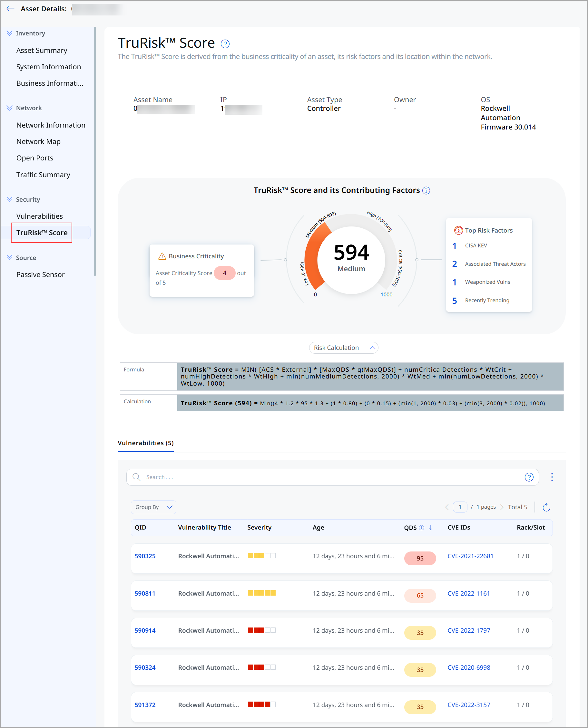The image size is (588, 728).
Task: Open QID 590325 link
Action: [145, 556]
